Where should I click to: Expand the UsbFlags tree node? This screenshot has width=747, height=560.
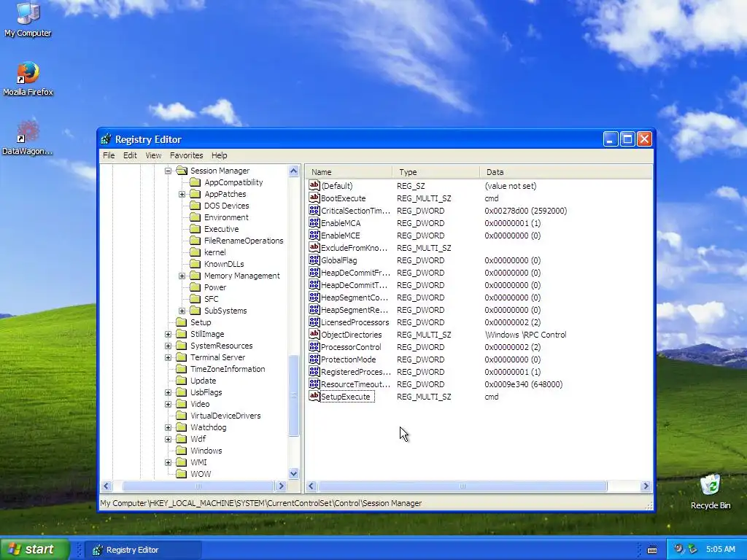[169, 392]
